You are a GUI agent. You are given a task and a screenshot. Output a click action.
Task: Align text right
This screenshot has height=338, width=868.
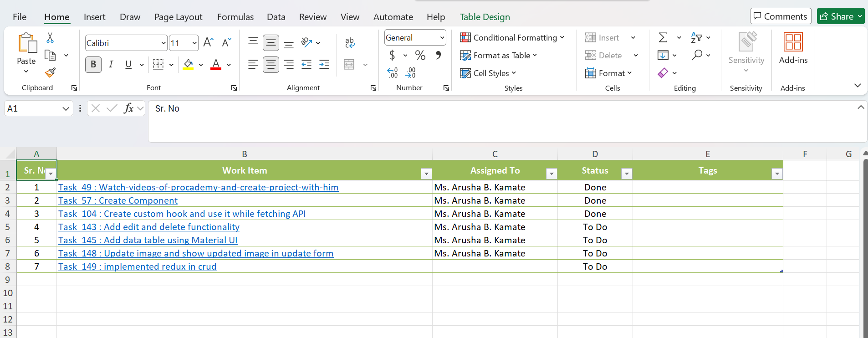289,65
